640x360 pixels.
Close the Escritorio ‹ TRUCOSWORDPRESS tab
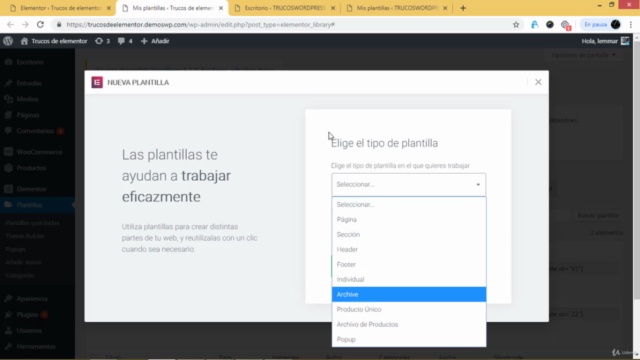point(333,8)
